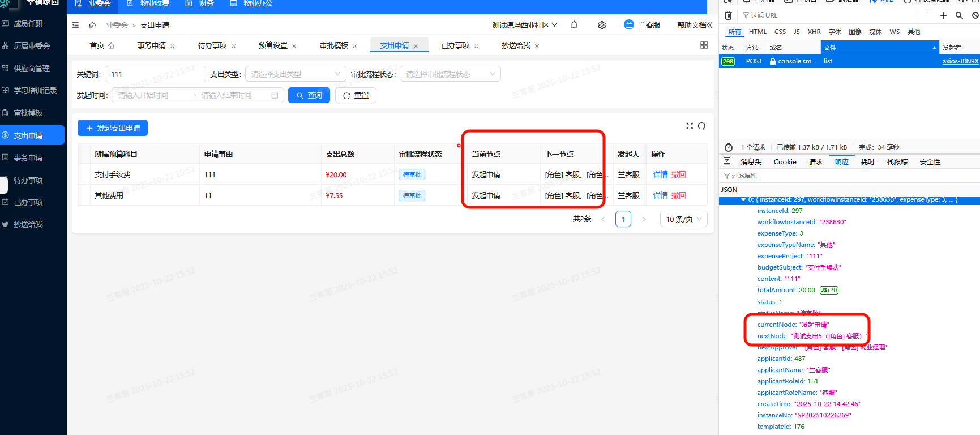
Task: Click the tab grid layout icon
Action: click(x=704, y=45)
